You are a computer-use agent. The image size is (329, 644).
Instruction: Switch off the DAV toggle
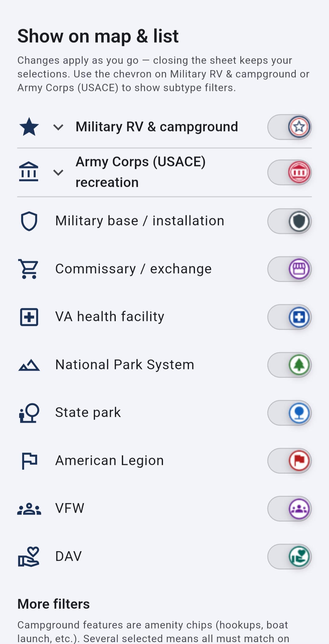click(x=289, y=557)
